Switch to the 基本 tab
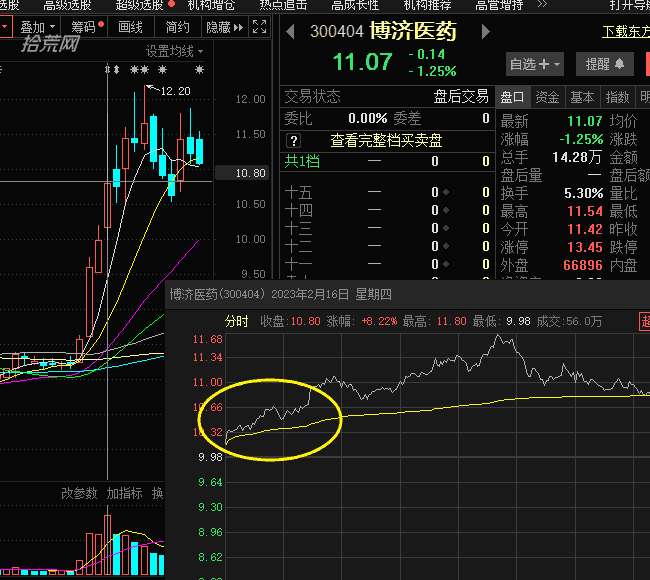 pyautogui.click(x=582, y=97)
